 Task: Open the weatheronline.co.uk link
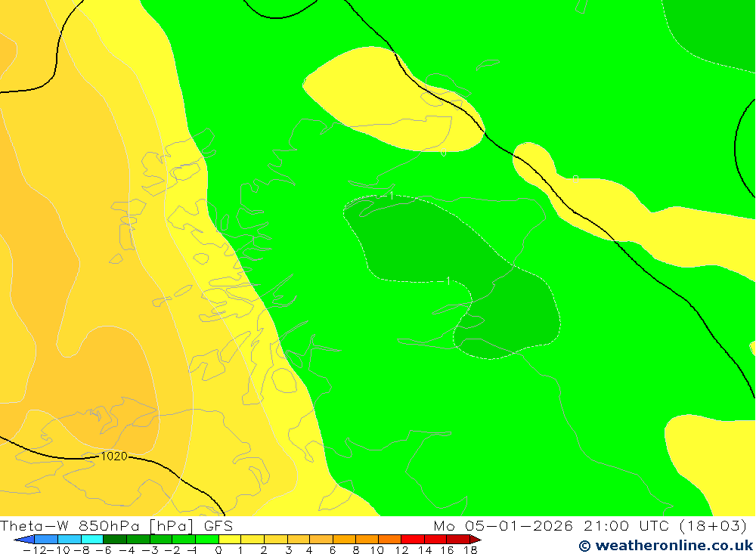665,546
